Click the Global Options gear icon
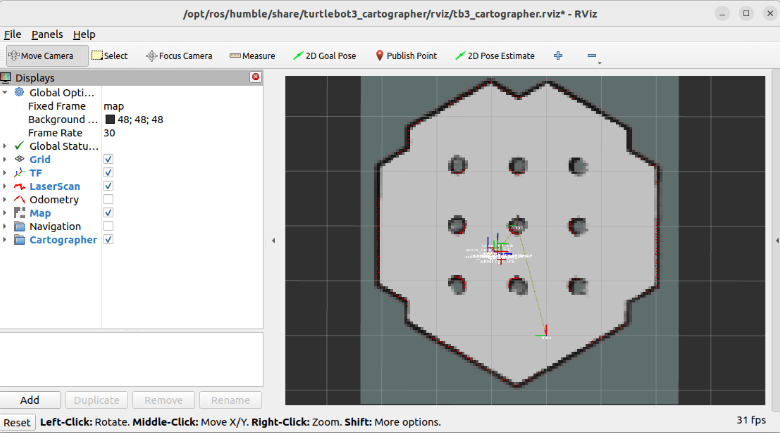 (x=19, y=92)
